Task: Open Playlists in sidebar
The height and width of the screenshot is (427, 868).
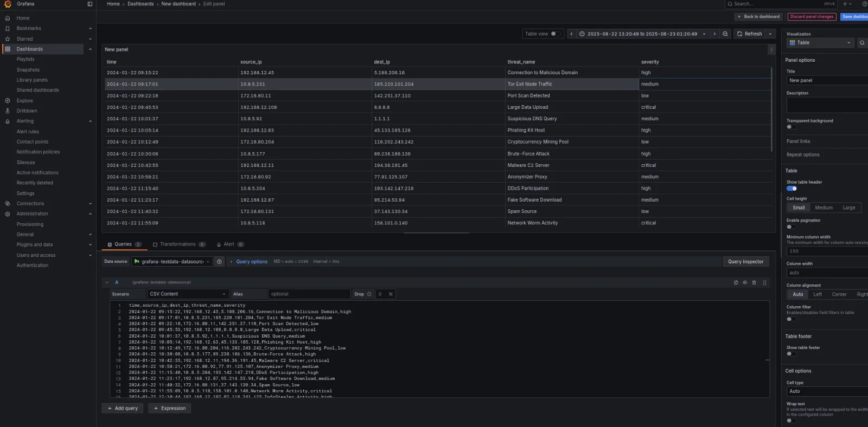Action: click(x=25, y=59)
